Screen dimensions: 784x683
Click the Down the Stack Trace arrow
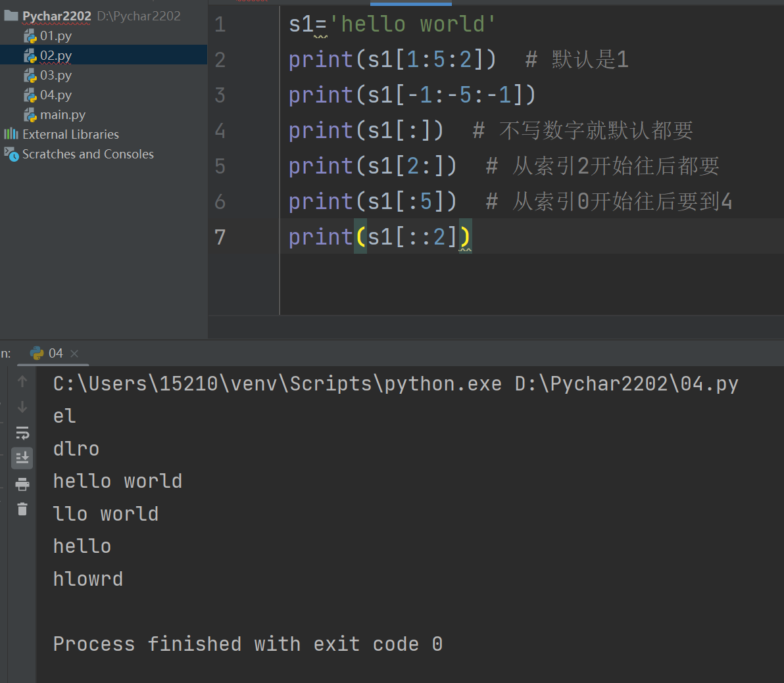tap(22, 408)
